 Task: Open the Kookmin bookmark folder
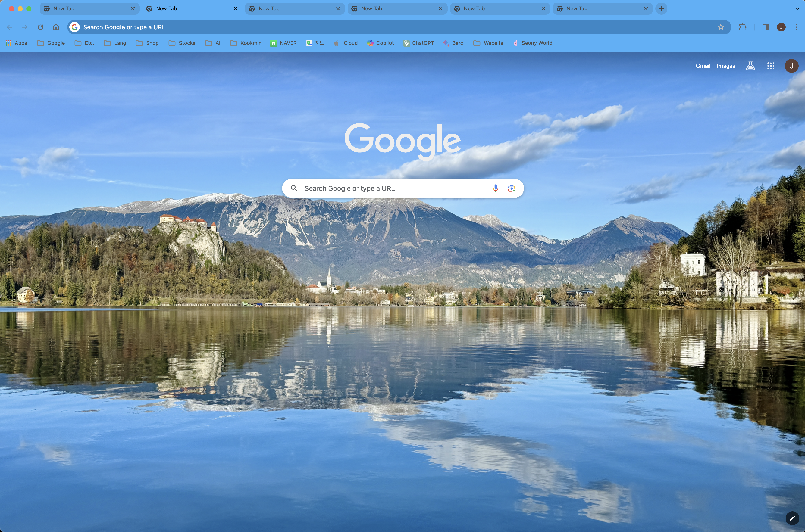coord(246,43)
